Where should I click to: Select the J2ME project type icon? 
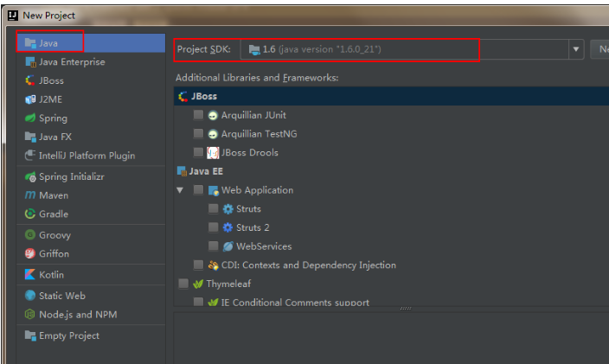(30, 99)
